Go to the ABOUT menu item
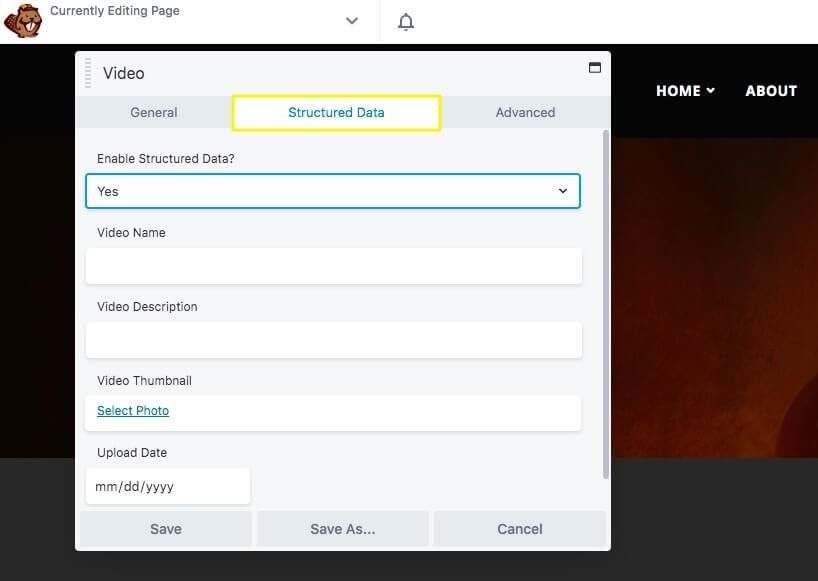The width and height of the screenshot is (818, 581). [x=770, y=91]
